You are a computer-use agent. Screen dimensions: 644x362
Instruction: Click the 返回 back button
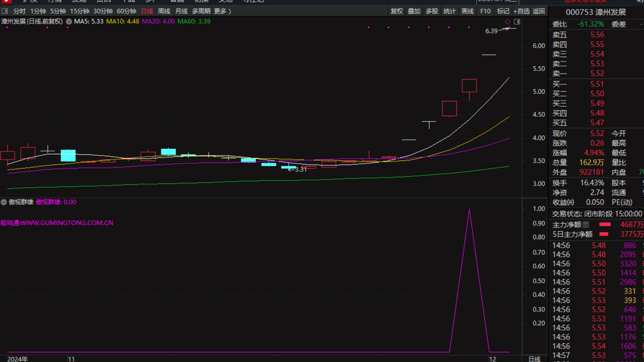pyautogui.click(x=538, y=11)
